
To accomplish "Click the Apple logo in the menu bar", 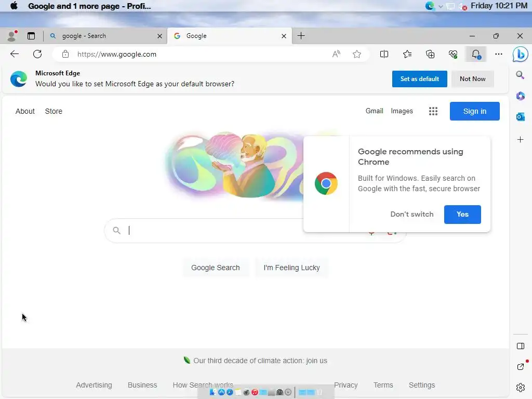I will [14, 6].
